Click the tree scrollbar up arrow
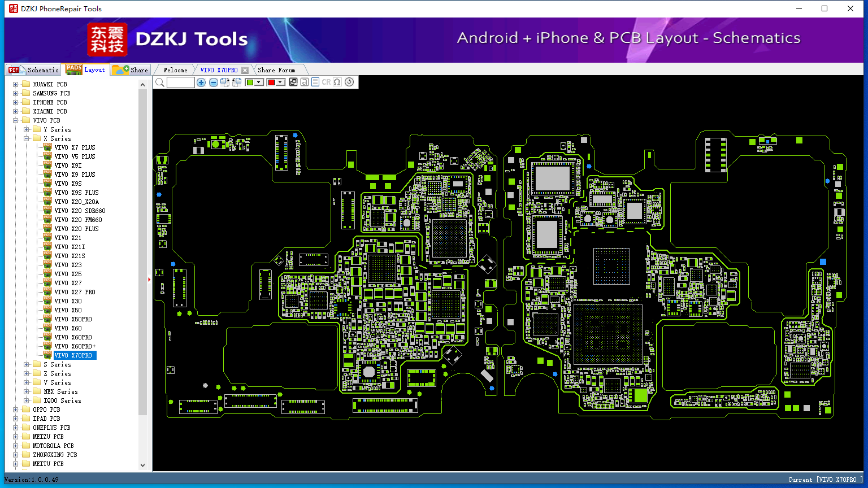This screenshot has height=488, width=868. pos(142,85)
